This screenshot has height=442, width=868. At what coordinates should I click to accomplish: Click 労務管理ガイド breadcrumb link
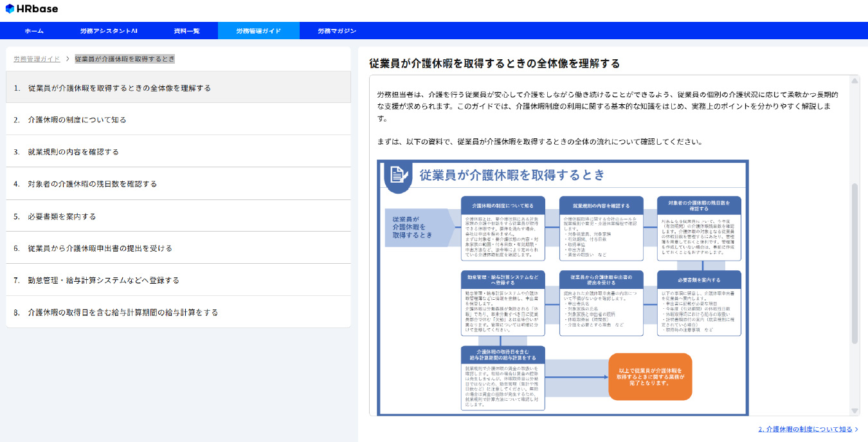pyautogui.click(x=37, y=59)
